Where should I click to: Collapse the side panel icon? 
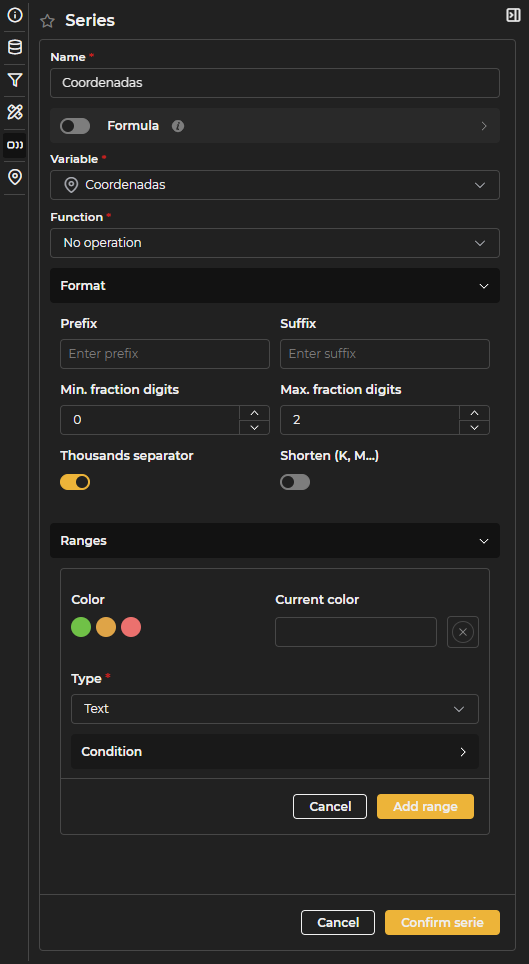click(x=513, y=15)
